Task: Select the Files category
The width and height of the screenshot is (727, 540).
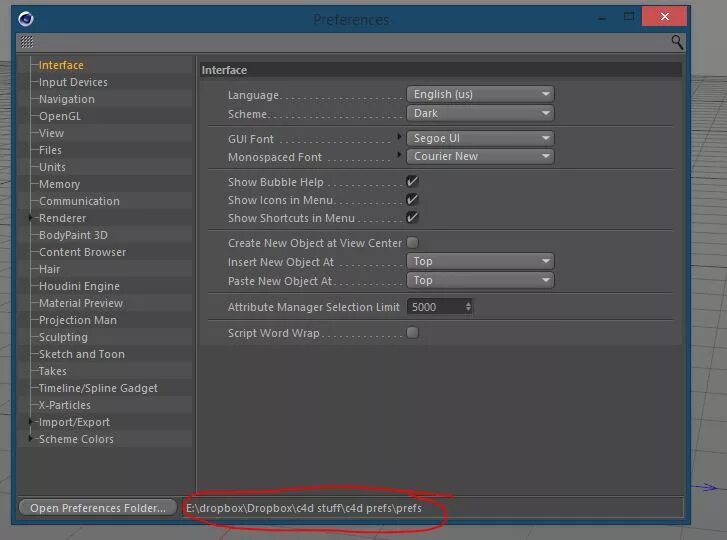Action: tap(50, 150)
